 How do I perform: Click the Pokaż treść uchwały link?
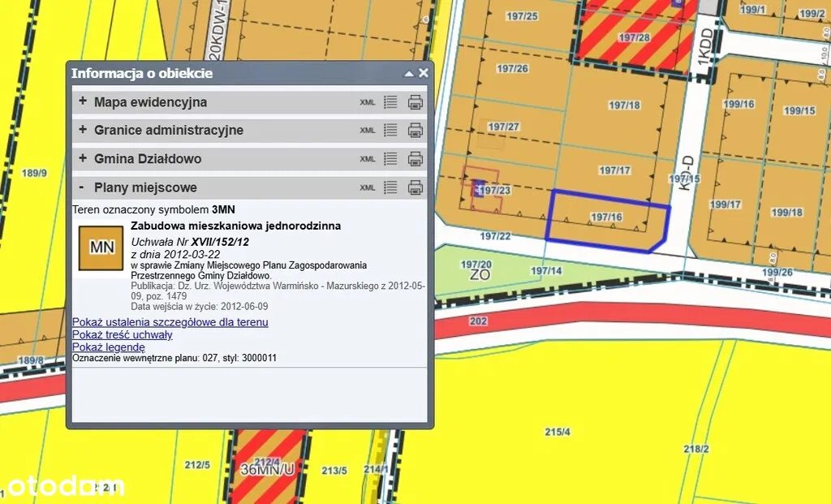pos(123,334)
